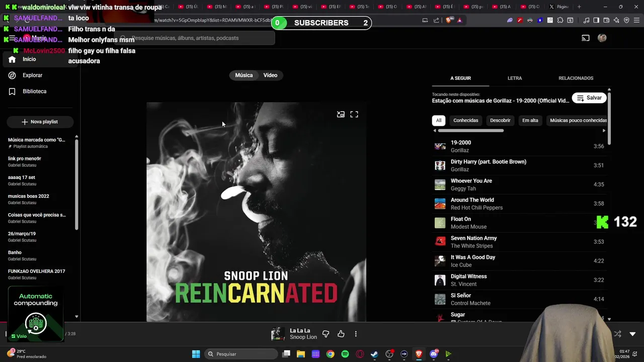
Task: Open the account avatar menu
Action: 602,38
